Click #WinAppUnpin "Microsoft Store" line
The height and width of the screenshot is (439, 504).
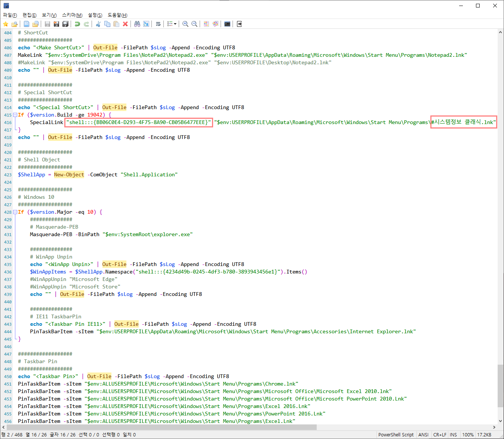[75, 287]
